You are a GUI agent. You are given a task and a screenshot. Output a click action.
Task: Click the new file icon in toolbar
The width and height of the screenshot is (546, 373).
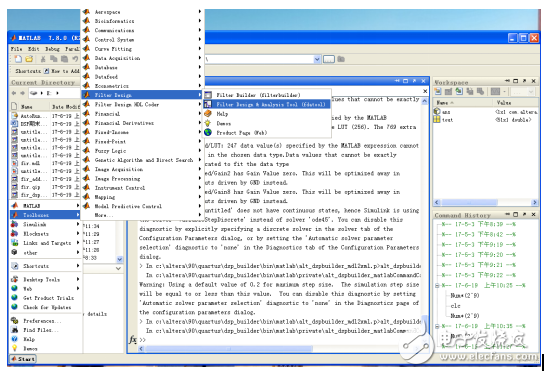coord(18,59)
